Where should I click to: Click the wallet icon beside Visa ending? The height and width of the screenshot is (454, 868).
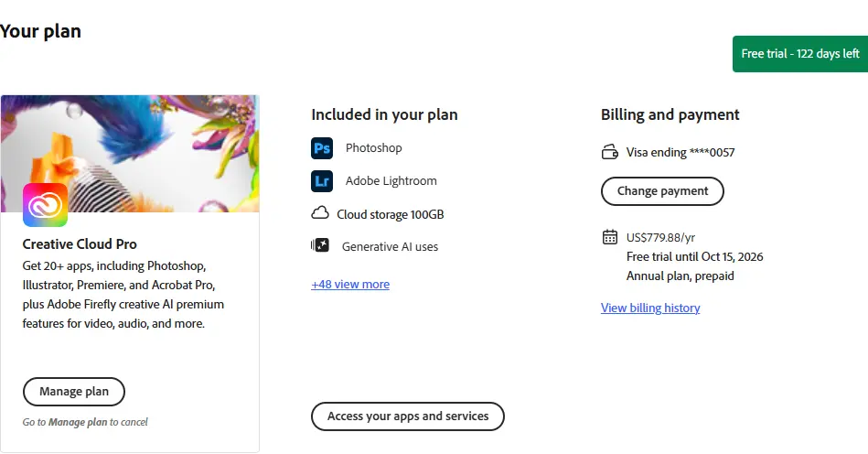click(x=609, y=152)
